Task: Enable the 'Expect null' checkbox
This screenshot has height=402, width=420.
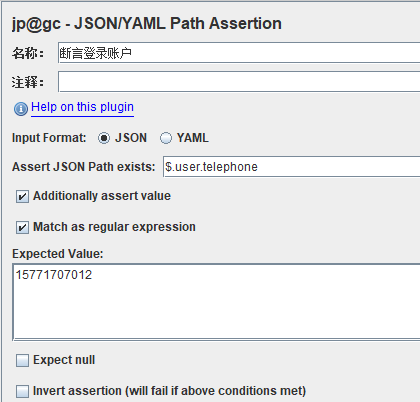Action: pyautogui.click(x=22, y=360)
